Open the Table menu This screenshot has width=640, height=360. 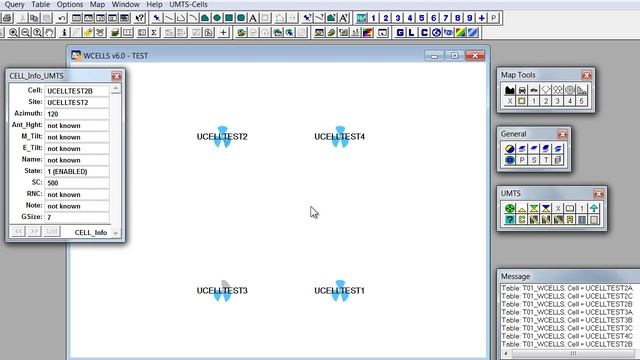41,4
